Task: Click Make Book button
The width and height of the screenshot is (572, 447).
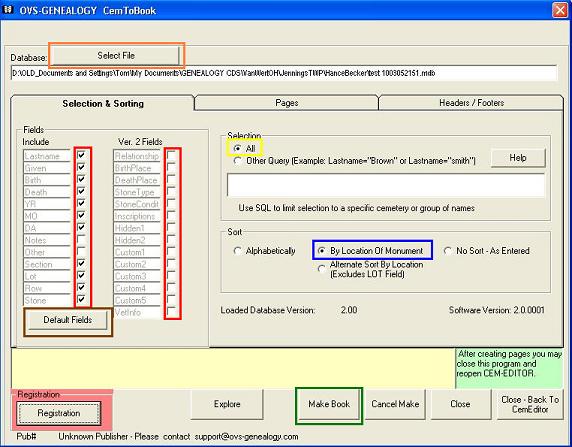Action: tap(329, 404)
